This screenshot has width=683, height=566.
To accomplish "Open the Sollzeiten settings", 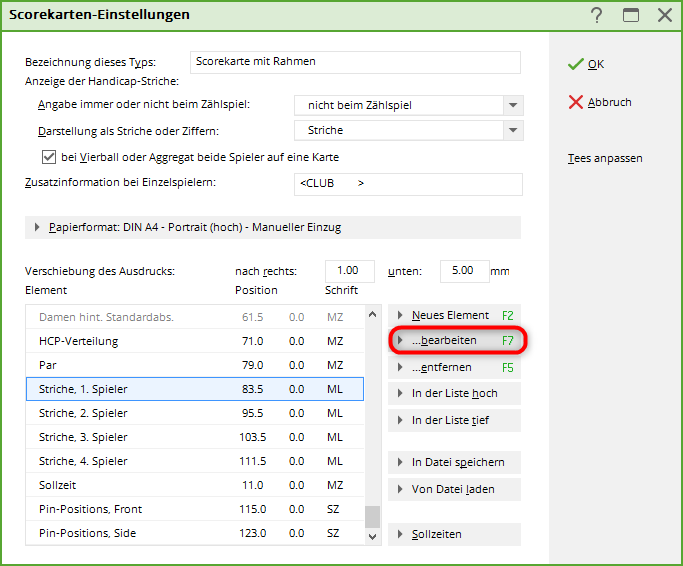I will click(455, 534).
